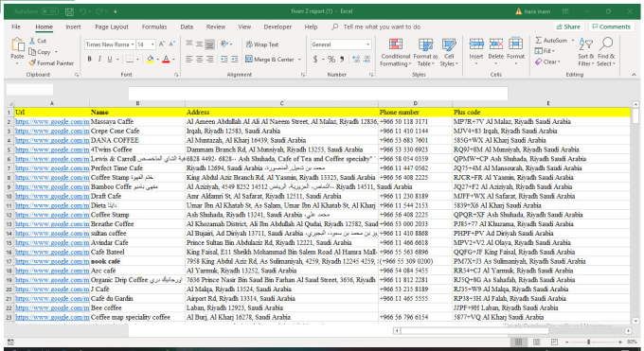Click the Paste clipboard icon
Screen dimensions: 644x351
(17, 44)
